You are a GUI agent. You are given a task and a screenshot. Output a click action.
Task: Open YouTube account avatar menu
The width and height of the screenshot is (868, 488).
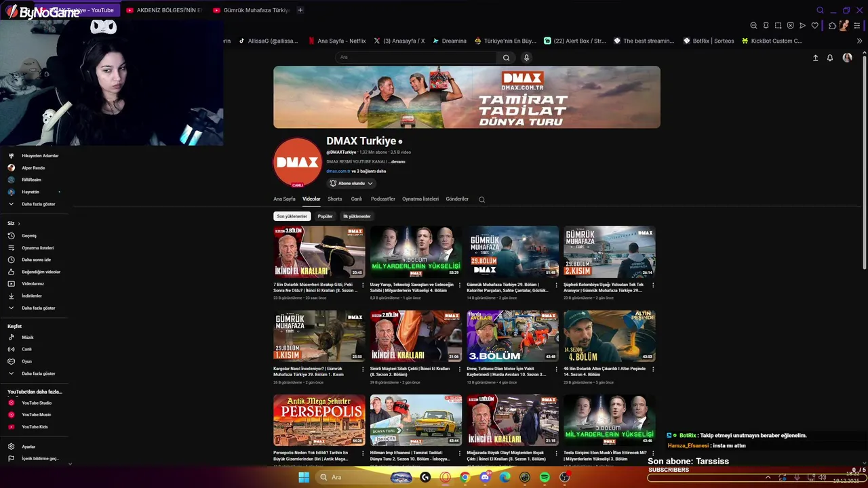point(847,58)
